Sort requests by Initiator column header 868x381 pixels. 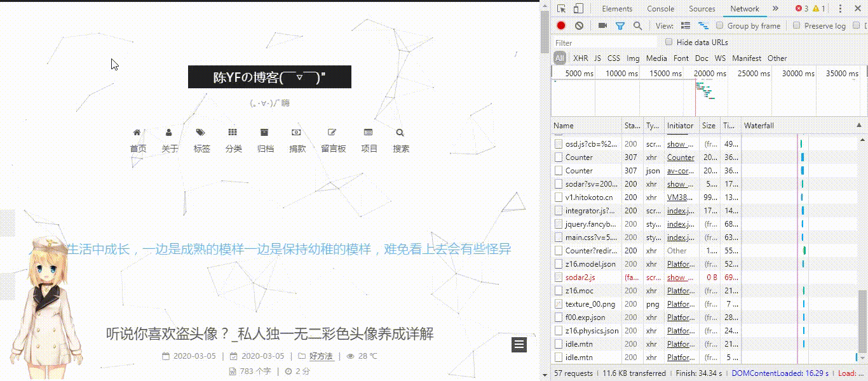click(681, 126)
